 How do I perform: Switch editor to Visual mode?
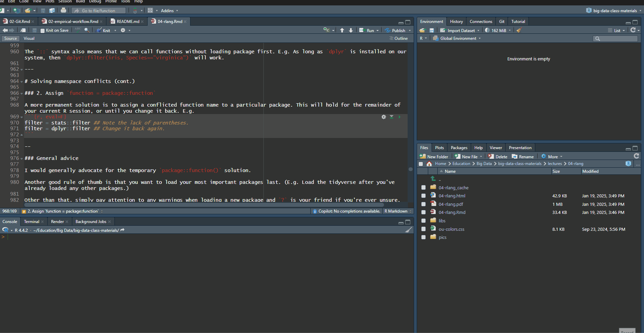pos(29,38)
